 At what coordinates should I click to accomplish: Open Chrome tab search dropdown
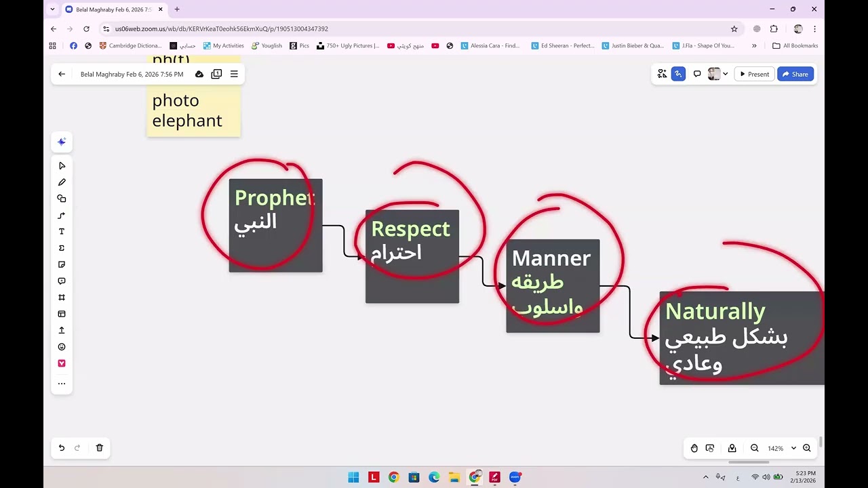point(52,9)
